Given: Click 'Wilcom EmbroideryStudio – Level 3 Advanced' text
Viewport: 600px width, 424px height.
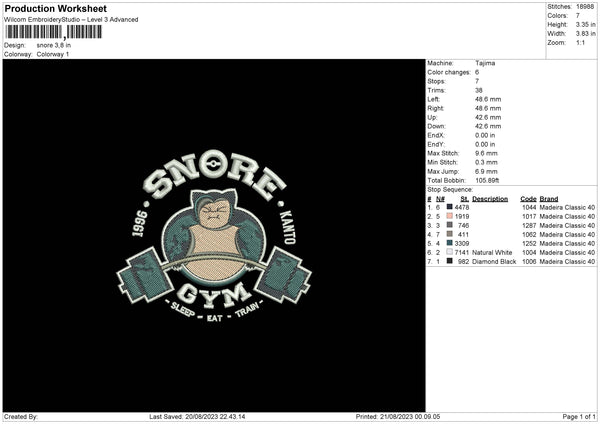Looking at the screenshot, I should (x=71, y=20).
